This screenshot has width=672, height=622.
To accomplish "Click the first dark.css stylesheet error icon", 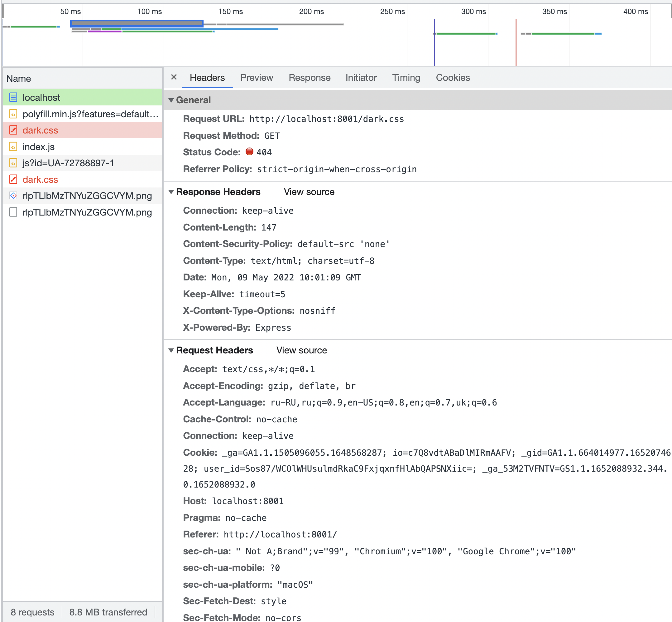I will 13,130.
